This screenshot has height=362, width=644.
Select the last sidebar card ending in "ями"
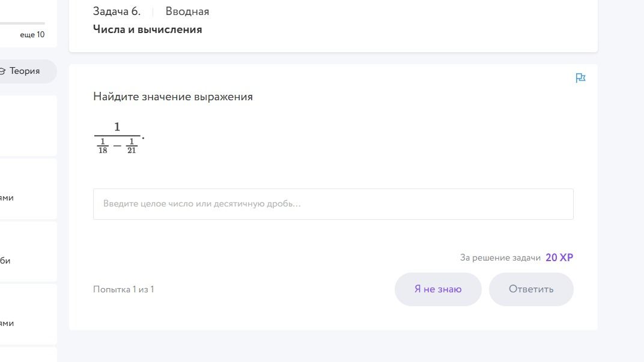28,314
